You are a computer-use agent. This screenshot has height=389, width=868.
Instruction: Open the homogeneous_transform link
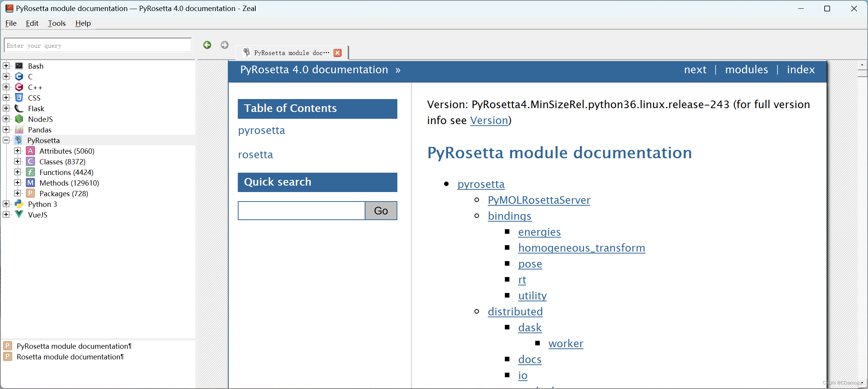pos(582,248)
